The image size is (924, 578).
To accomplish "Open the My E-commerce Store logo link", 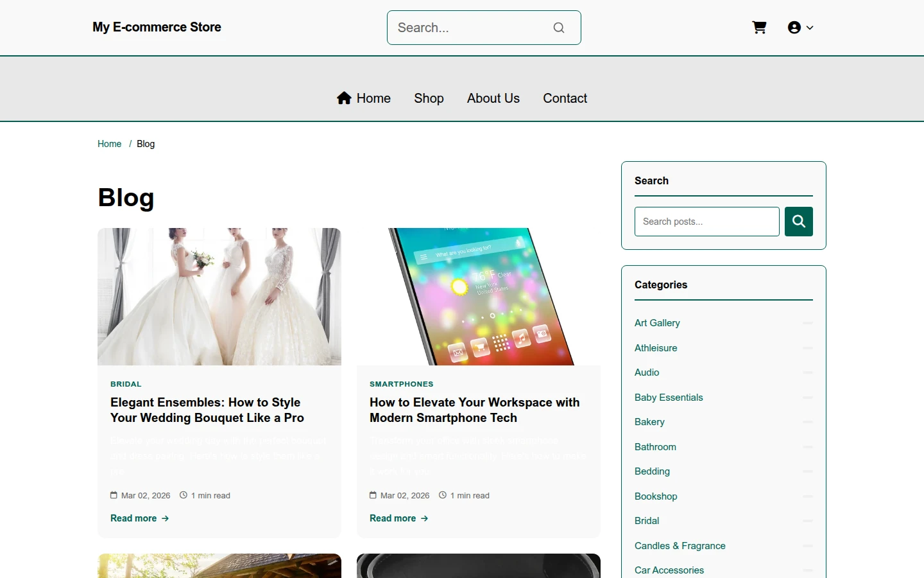I will tap(157, 27).
